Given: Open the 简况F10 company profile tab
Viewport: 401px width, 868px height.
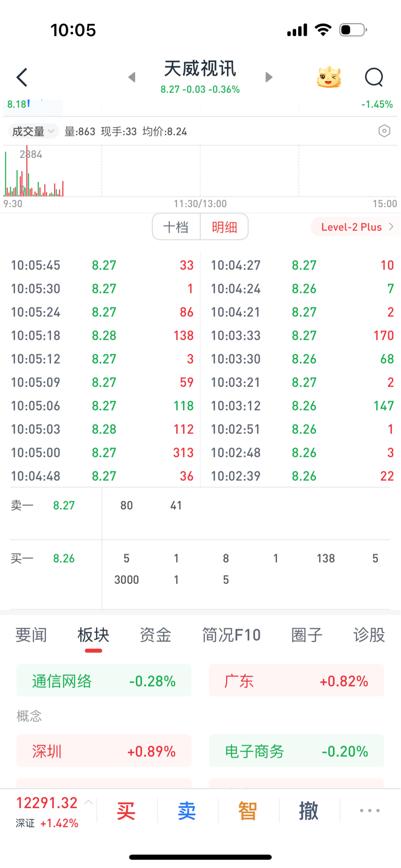Looking at the screenshot, I should 232,635.
